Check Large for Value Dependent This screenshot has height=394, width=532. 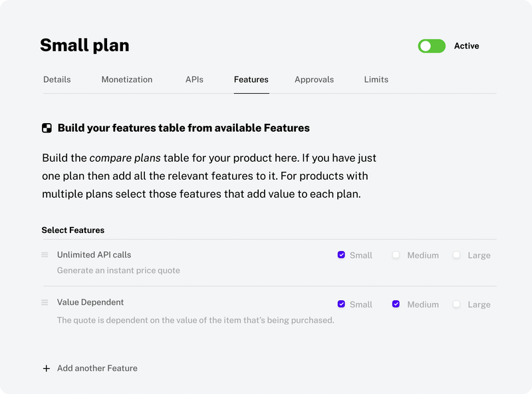click(456, 304)
